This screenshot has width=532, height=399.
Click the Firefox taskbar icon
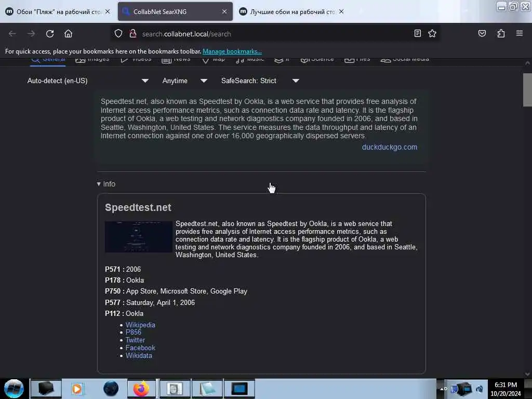tap(141, 389)
